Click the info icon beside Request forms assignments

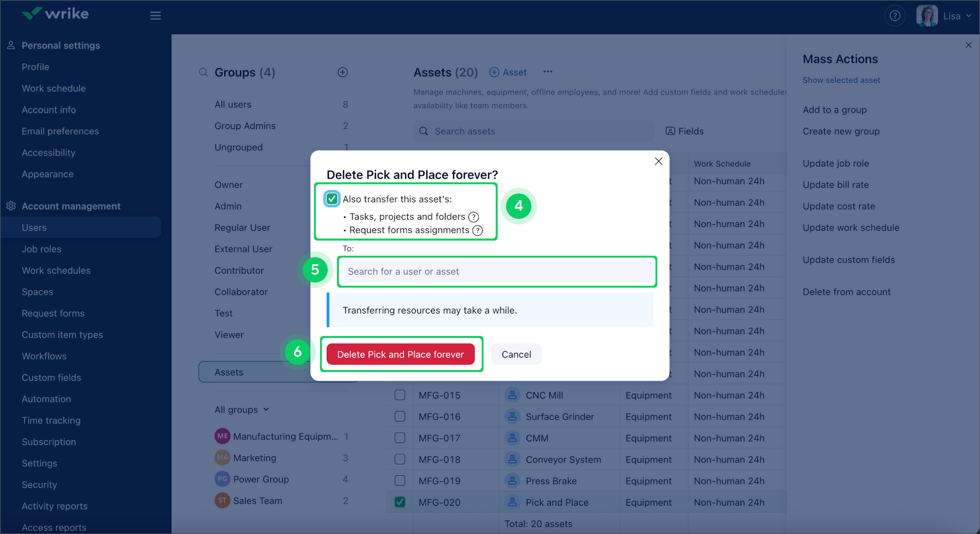477,230
